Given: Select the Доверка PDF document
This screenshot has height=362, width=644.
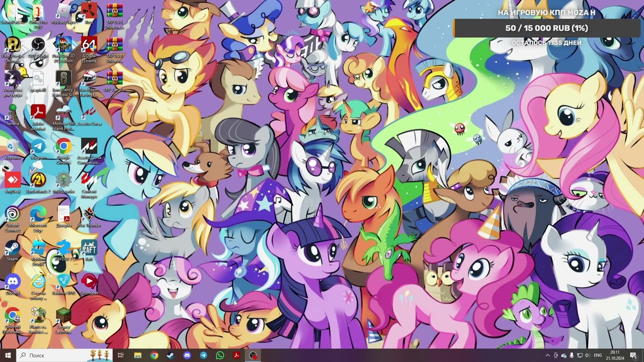Looking at the screenshot, I should 63,217.
